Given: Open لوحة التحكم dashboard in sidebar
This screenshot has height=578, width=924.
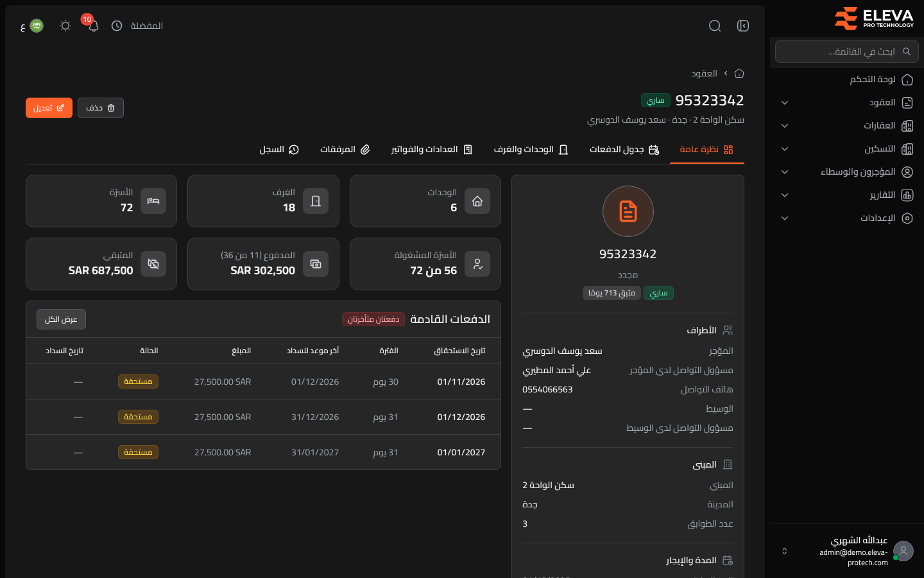Looking at the screenshot, I should pos(847,80).
